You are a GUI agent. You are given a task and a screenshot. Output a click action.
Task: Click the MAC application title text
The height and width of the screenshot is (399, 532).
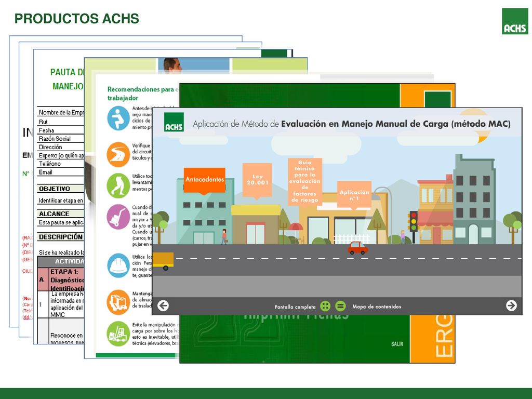click(352, 124)
